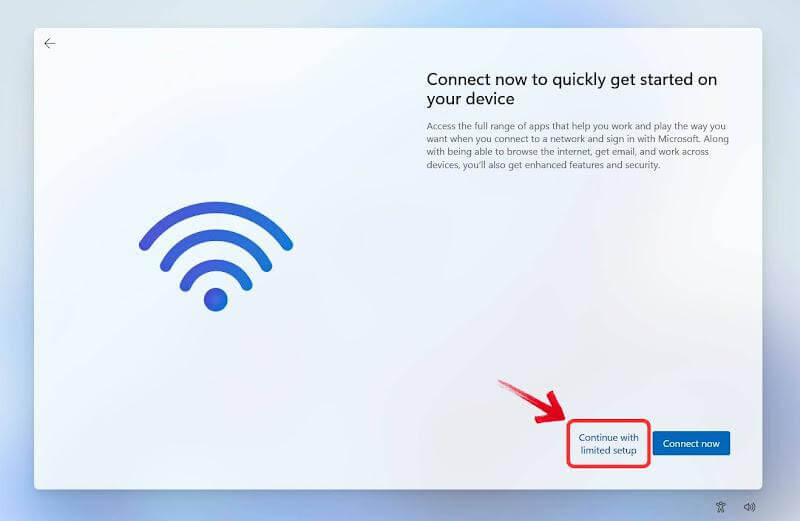Screen dimensions: 800x521
Task: Click the innermost arc of Wi-Fi symbol
Action: click(216, 270)
